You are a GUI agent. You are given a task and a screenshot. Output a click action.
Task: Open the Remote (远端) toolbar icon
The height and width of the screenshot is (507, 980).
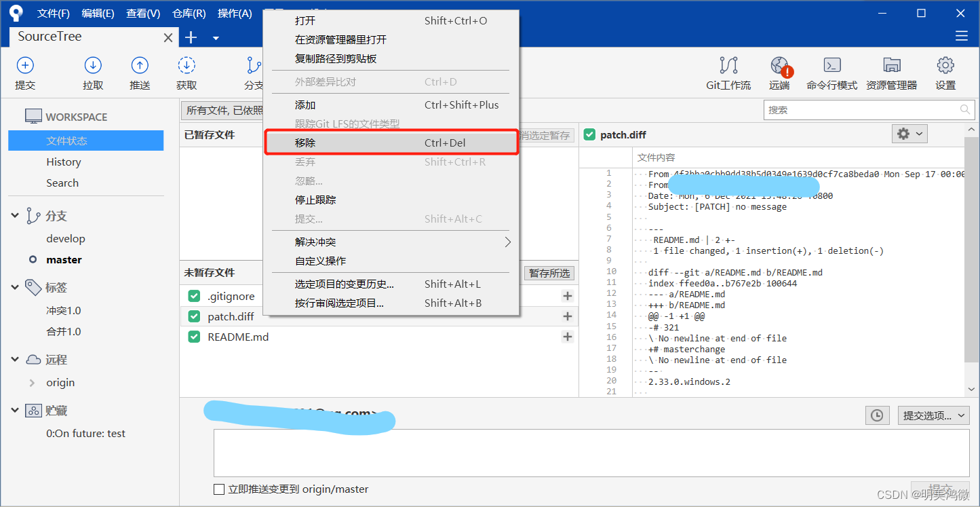[780, 66]
